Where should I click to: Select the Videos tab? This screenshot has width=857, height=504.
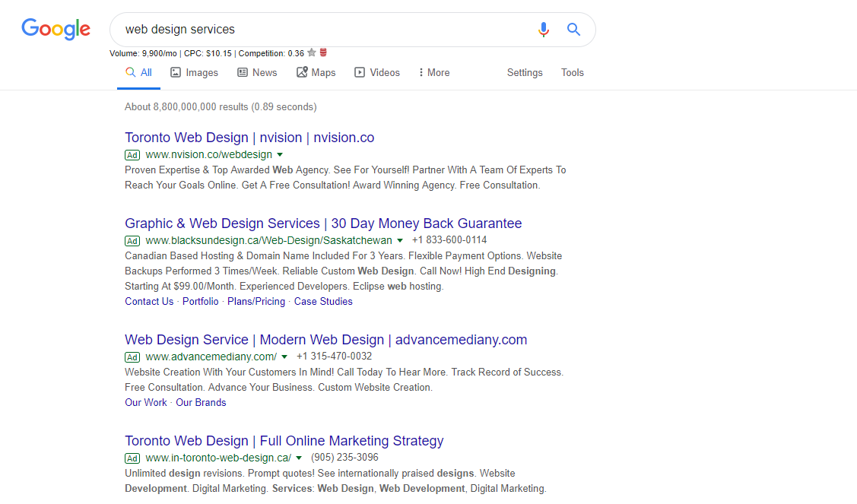(x=377, y=73)
